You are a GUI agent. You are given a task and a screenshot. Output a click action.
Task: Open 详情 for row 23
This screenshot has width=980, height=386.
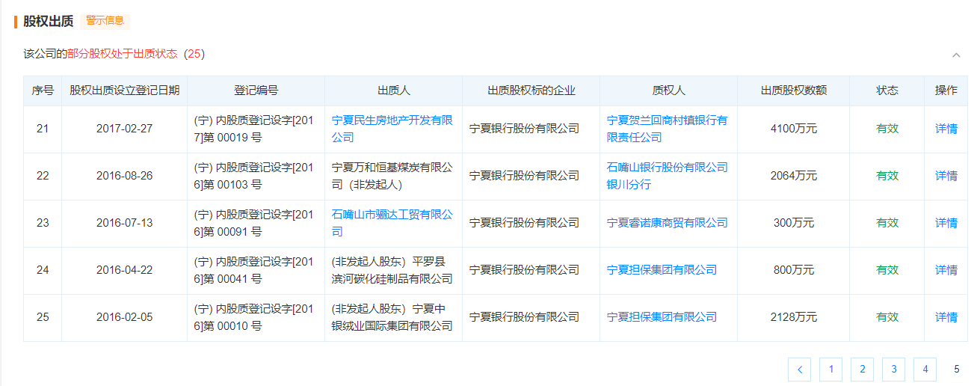(946, 223)
